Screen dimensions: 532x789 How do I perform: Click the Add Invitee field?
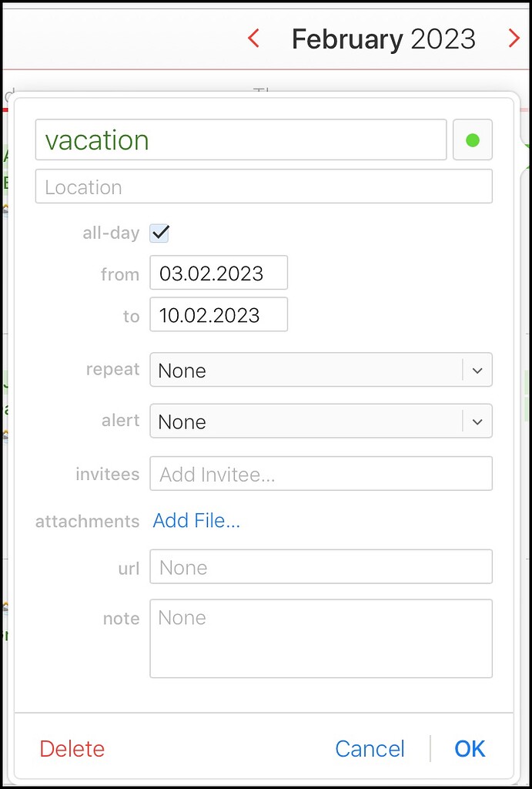click(x=320, y=473)
